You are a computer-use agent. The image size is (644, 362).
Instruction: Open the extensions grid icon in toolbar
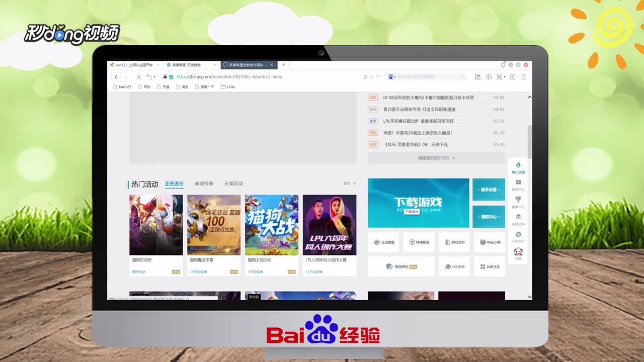477,77
